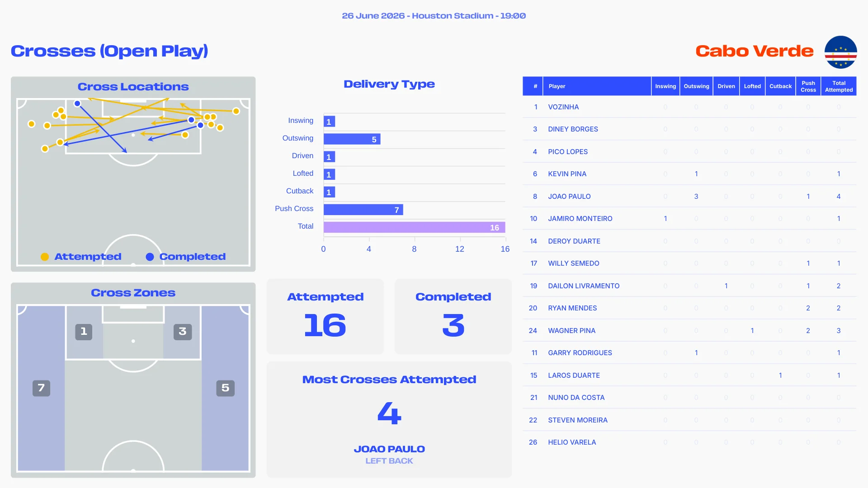Select the Push Cross column header
The image size is (868, 488).
click(808, 86)
